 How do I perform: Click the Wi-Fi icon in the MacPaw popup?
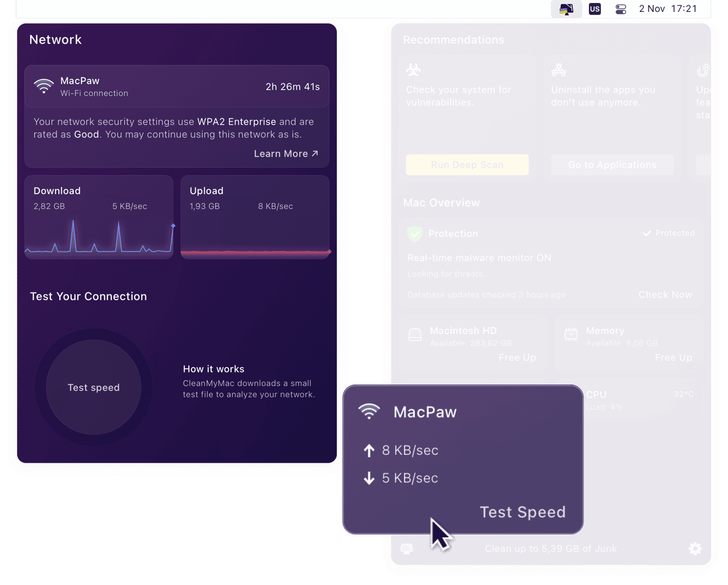[x=369, y=412]
